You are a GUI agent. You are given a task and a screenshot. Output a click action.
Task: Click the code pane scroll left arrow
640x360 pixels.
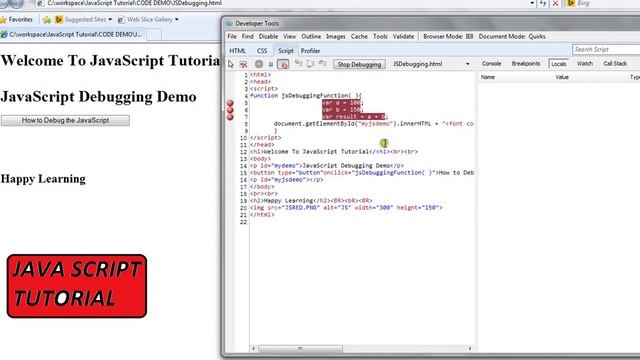[254, 349]
